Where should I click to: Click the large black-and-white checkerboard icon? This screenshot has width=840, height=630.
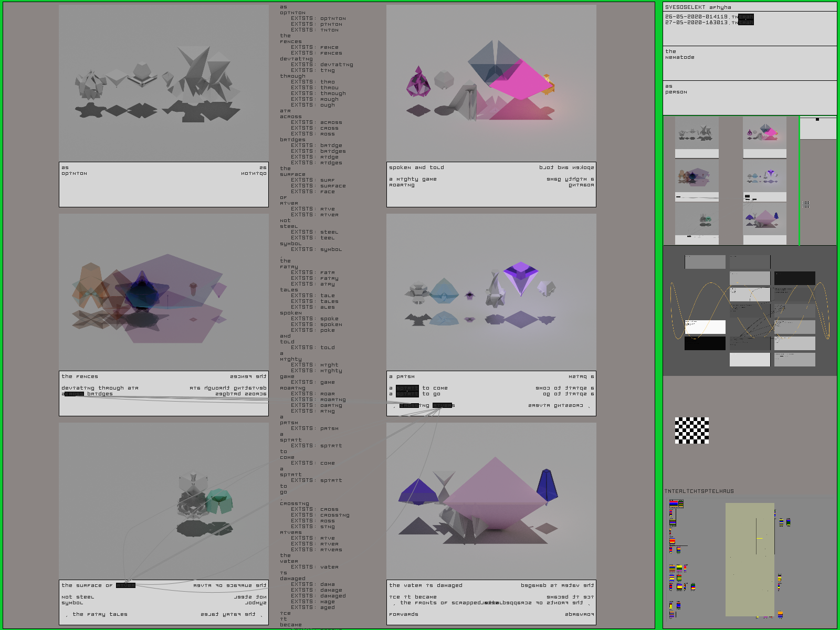[691, 430]
